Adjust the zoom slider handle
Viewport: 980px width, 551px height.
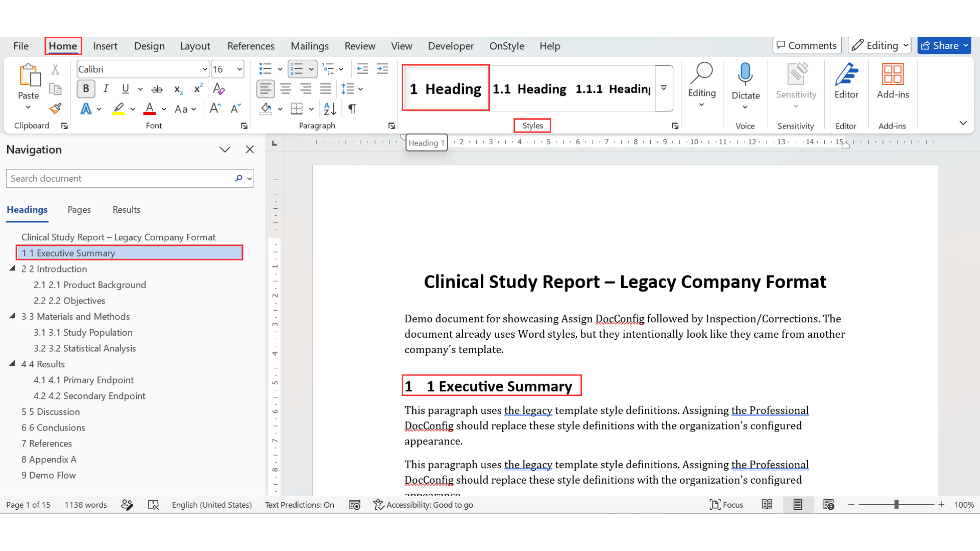[x=896, y=505]
